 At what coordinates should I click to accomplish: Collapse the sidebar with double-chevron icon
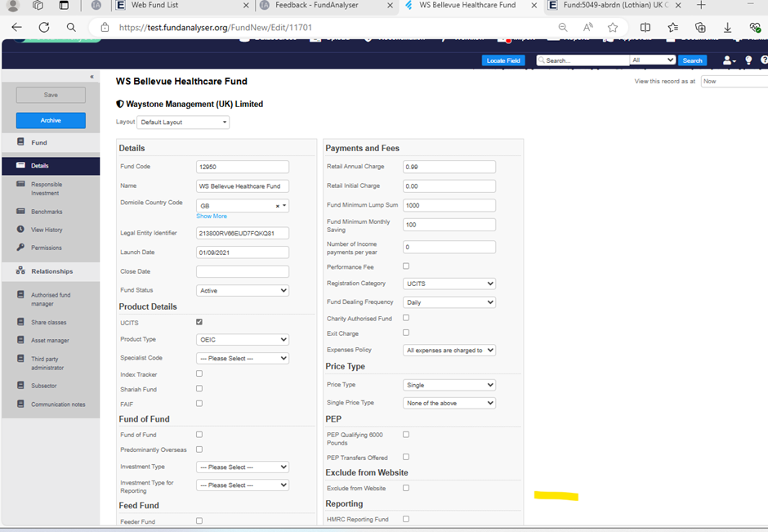click(x=92, y=77)
